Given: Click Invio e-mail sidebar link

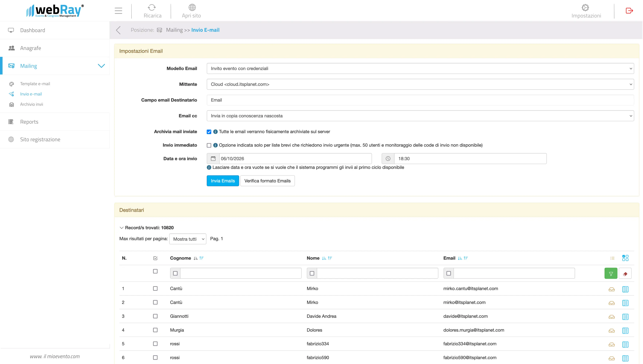Looking at the screenshot, I should tap(31, 94).
